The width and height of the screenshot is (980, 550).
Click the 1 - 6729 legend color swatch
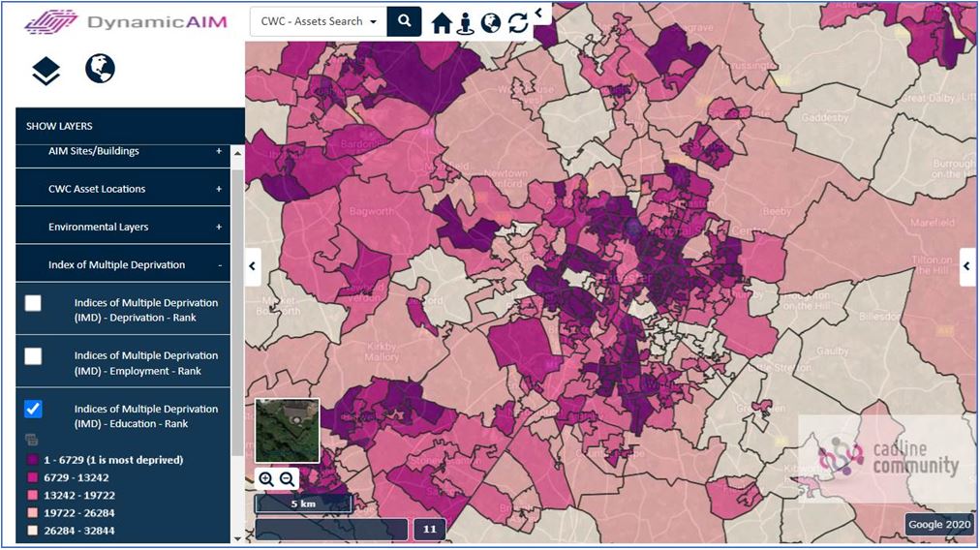coord(33,460)
